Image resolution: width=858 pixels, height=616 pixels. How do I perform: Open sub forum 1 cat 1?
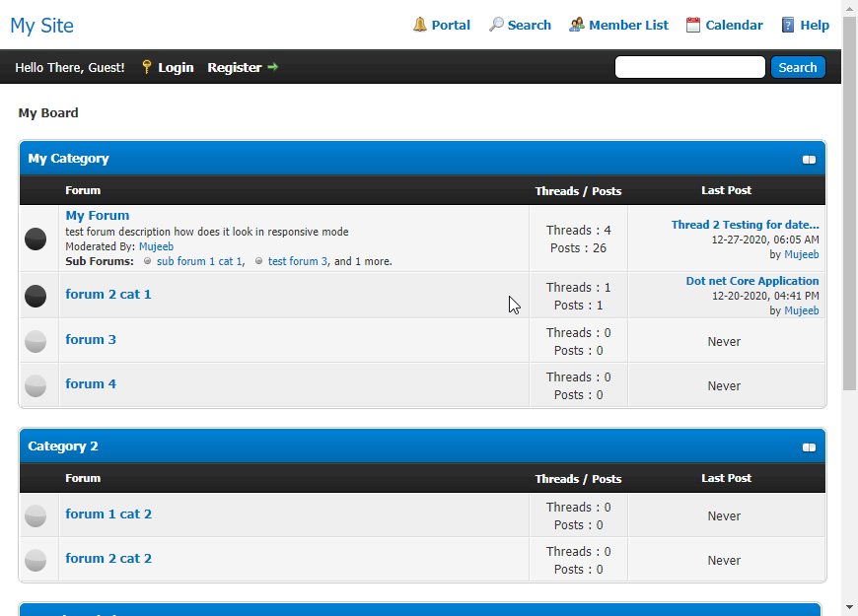[x=199, y=261]
